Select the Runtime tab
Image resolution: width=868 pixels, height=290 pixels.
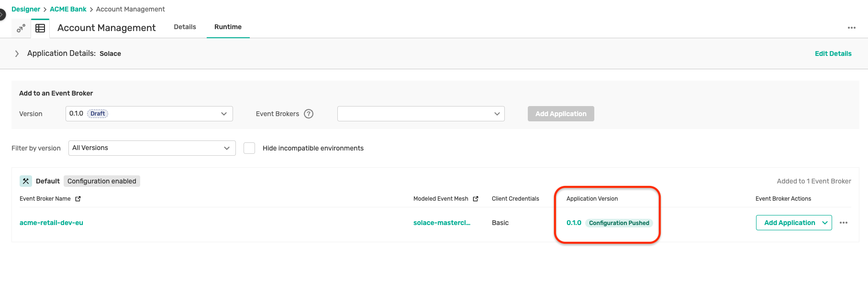click(x=228, y=27)
